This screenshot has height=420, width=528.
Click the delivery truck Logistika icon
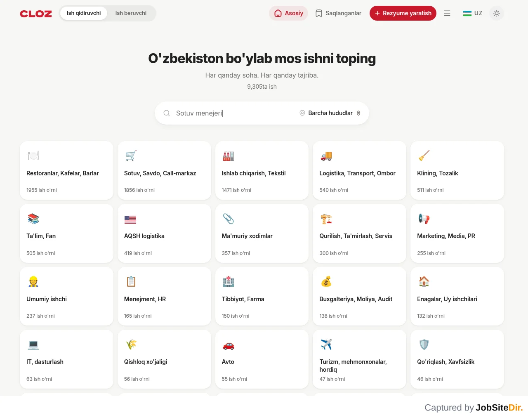pyautogui.click(x=326, y=156)
